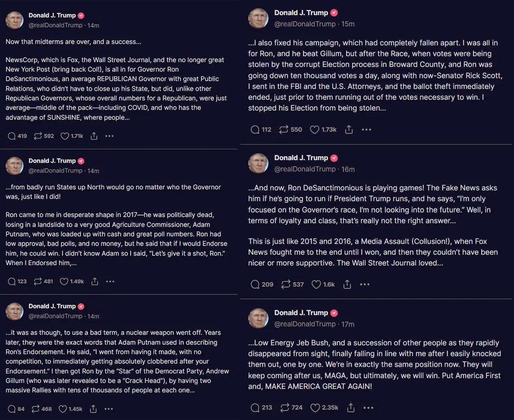The width and height of the screenshot is (514, 420).
Task: Like the post with 2.35k likes
Action: (x=315, y=407)
